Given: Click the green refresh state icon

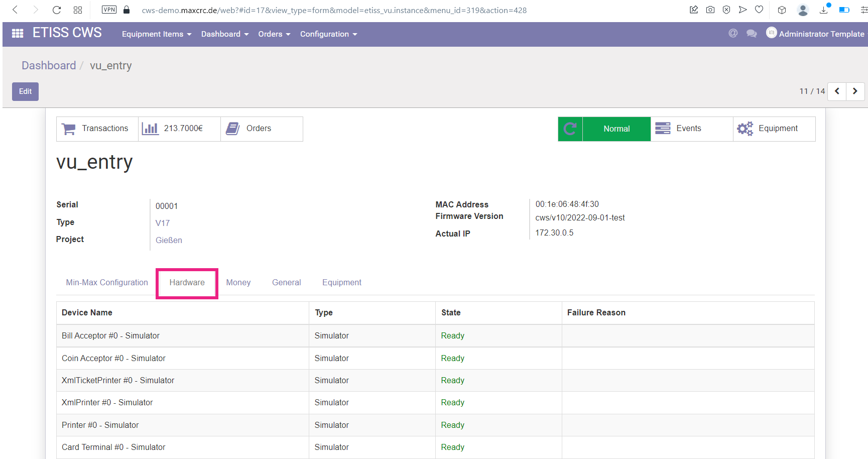Looking at the screenshot, I should [570, 129].
